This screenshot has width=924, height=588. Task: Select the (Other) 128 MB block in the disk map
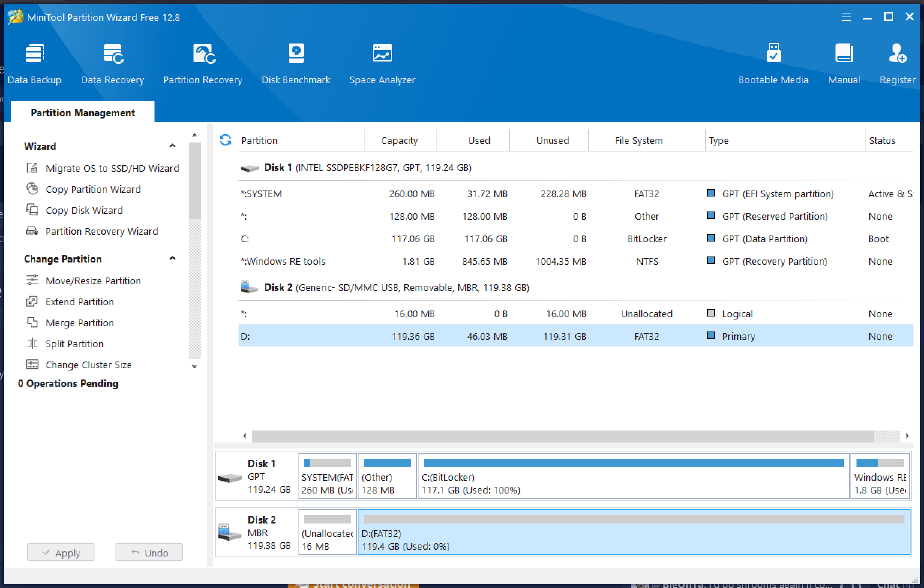point(387,476)
